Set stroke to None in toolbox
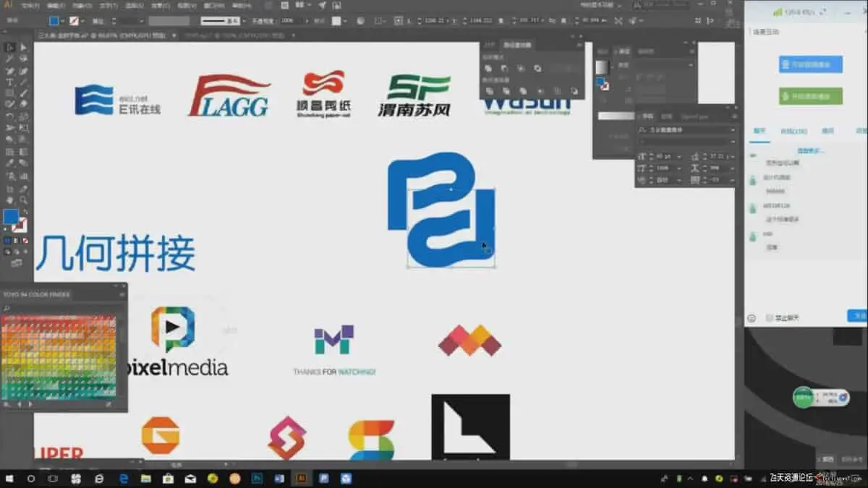868x488 pixels. point(25,241)
